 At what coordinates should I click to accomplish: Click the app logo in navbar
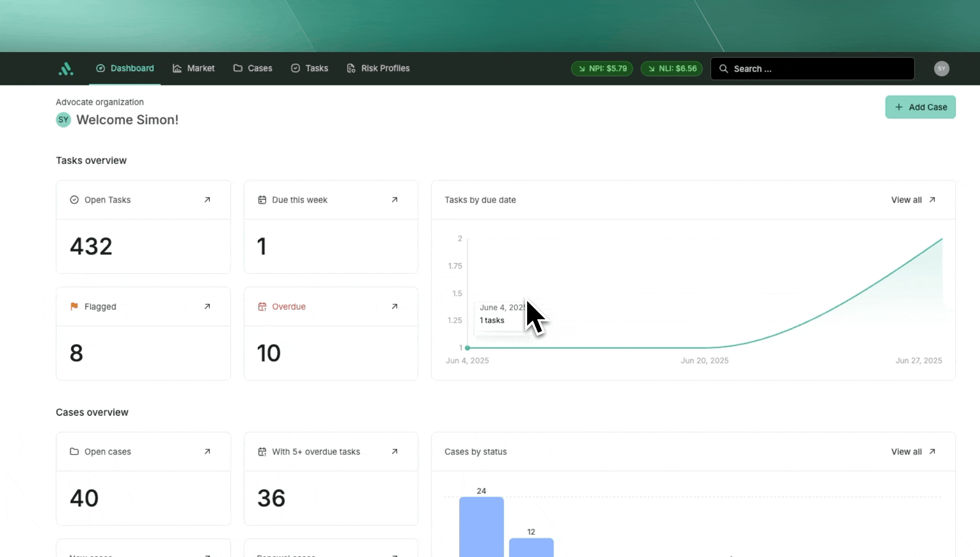pos(66,69)
